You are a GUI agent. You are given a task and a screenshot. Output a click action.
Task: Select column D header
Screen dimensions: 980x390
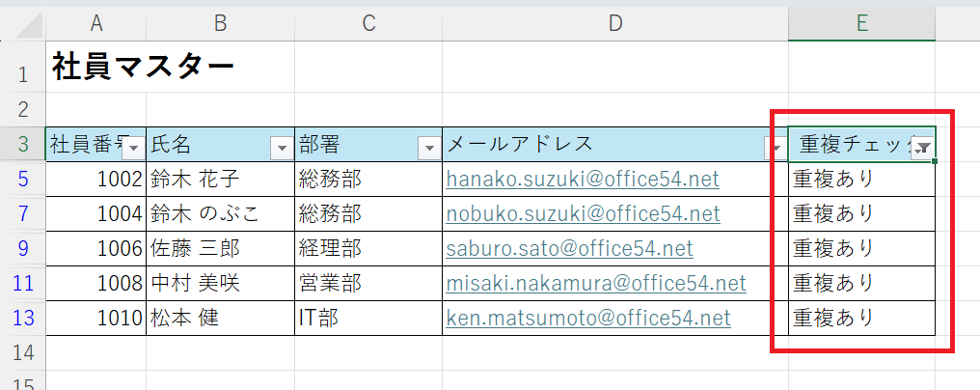615,23
